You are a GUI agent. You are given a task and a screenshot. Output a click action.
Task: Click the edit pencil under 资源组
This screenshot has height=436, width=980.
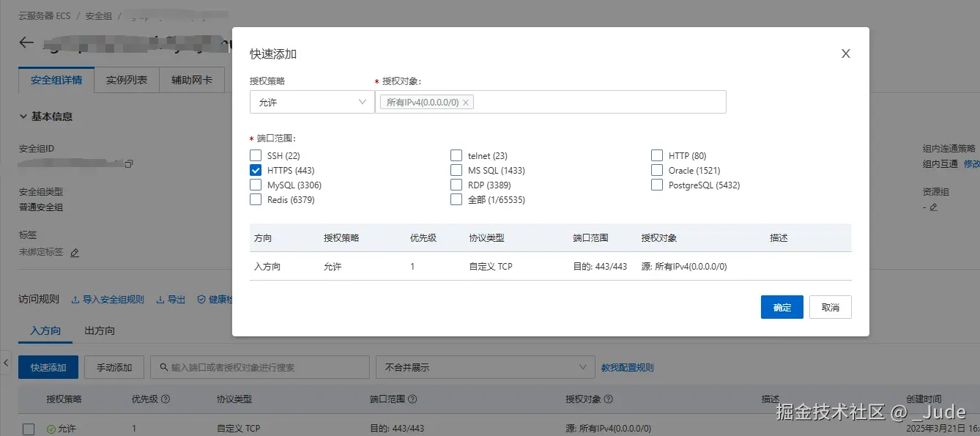coord(933,207)
